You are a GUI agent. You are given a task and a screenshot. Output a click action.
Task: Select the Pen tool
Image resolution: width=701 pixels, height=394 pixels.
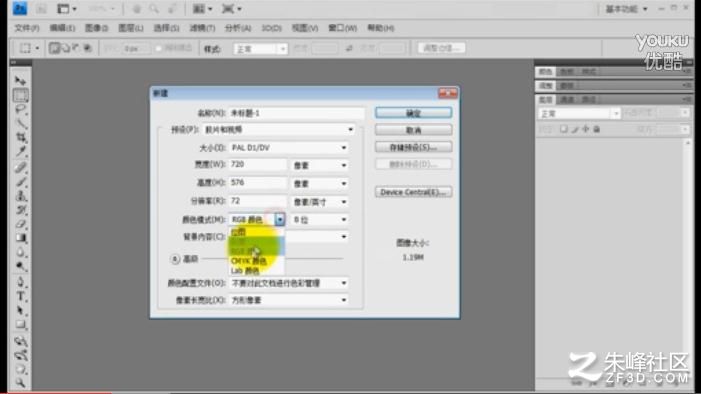(21, 282)
